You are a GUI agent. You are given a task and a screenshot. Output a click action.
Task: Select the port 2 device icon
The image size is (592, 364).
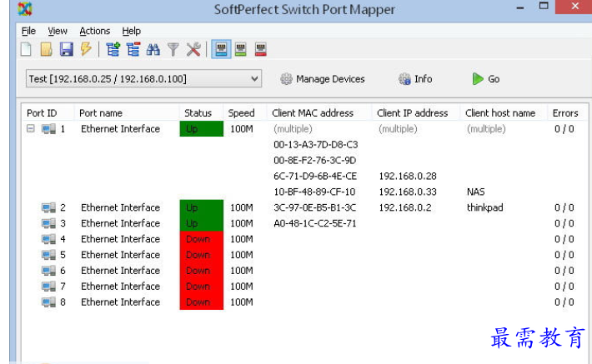[x=48, y=208]
